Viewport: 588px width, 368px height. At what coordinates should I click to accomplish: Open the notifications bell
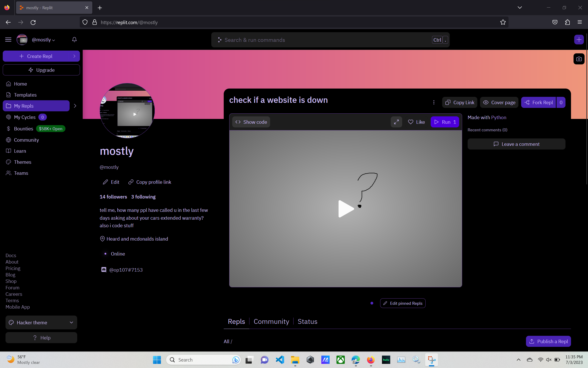point(74,40)
